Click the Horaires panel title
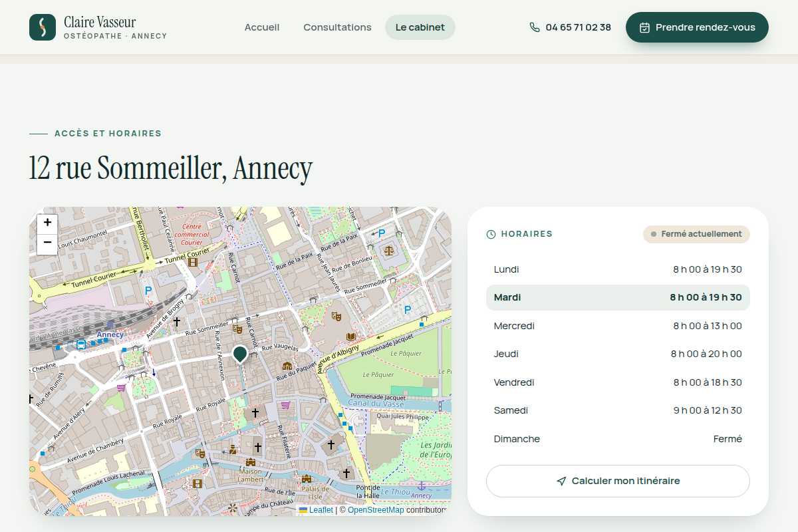The width and height of the screenshot is (798, 532). click(527, 234)
